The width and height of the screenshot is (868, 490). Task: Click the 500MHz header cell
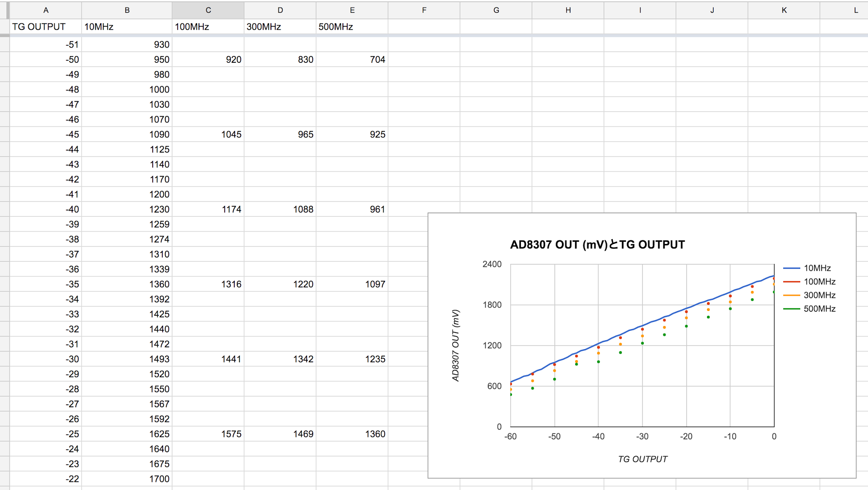[352, 27]
